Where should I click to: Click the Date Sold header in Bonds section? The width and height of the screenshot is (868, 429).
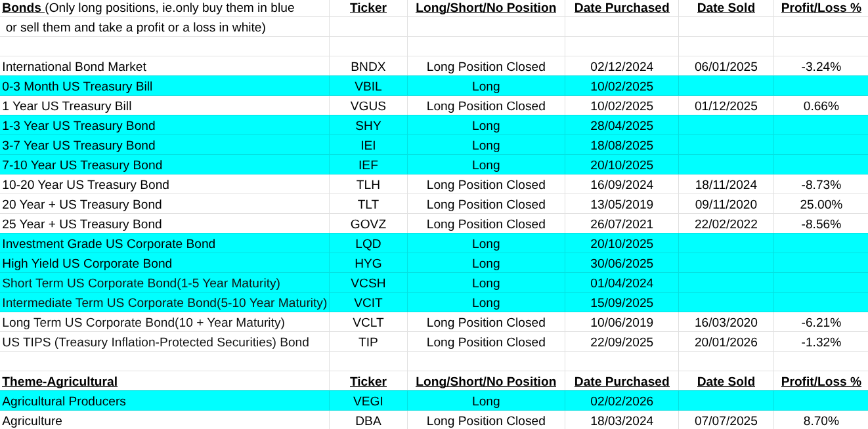[x=726, y=8]
